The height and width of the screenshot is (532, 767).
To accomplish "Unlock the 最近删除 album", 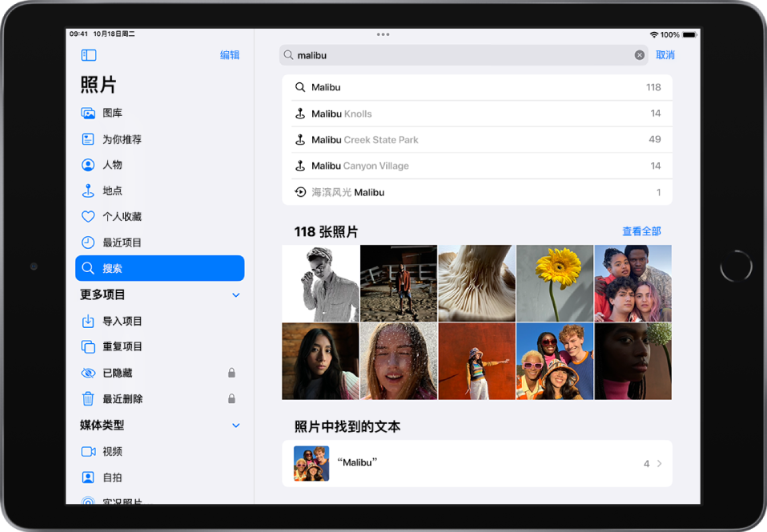I will [231, 398].
